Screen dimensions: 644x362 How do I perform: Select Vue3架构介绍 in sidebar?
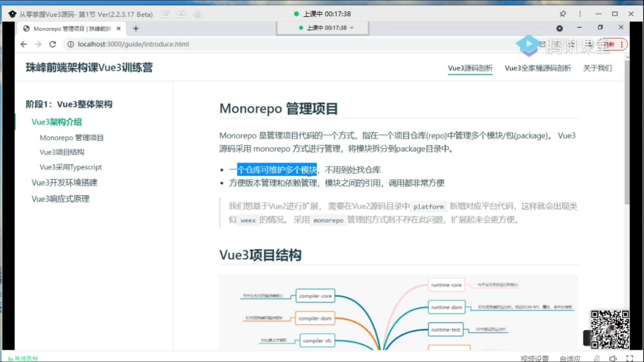point(57,122)
